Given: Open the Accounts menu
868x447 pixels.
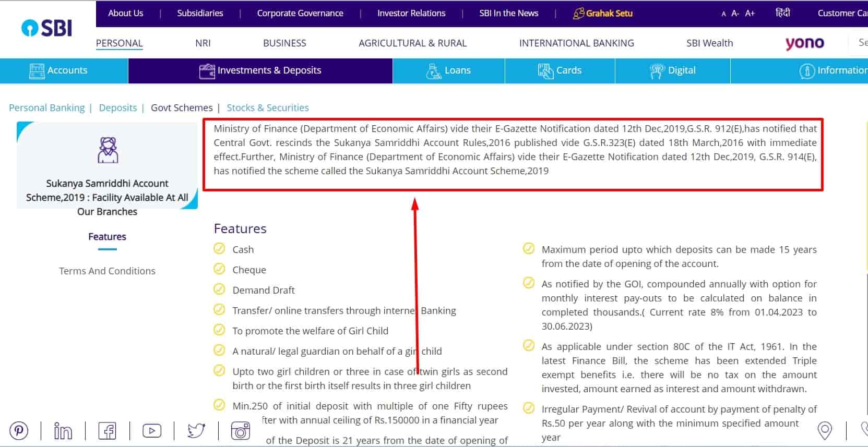Looking at the screenshot, I should (x=64, y=71).
